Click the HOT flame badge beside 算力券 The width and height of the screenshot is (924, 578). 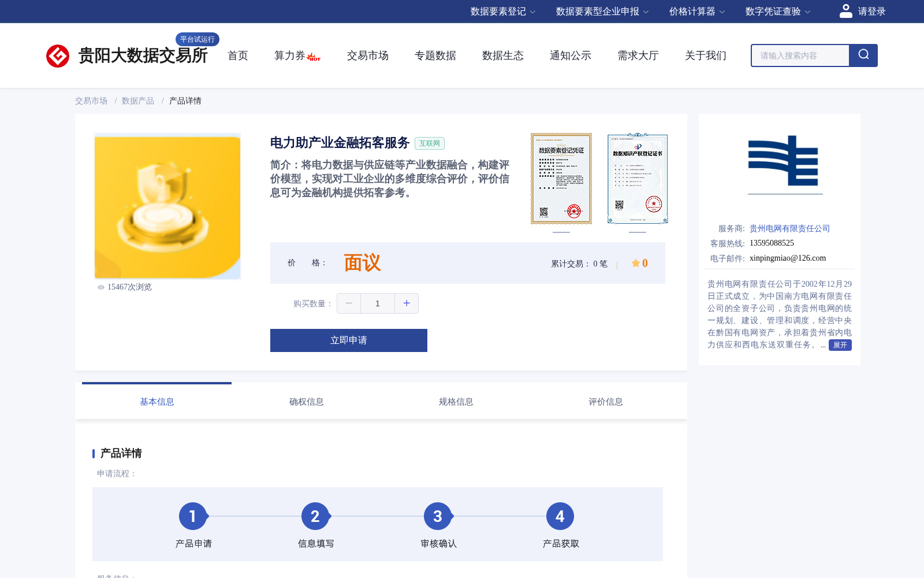click(314, 57)
